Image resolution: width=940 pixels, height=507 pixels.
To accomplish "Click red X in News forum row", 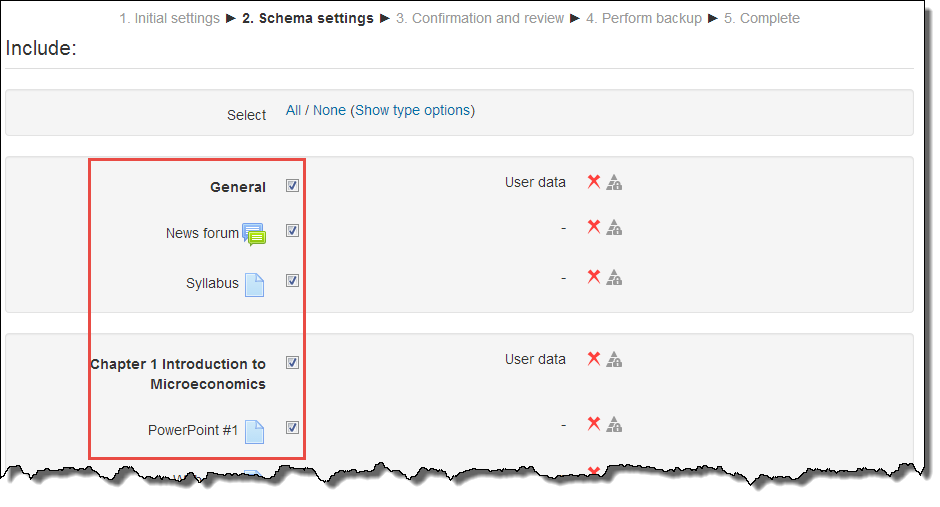I will pyautogui.click(x=594, y=227).
